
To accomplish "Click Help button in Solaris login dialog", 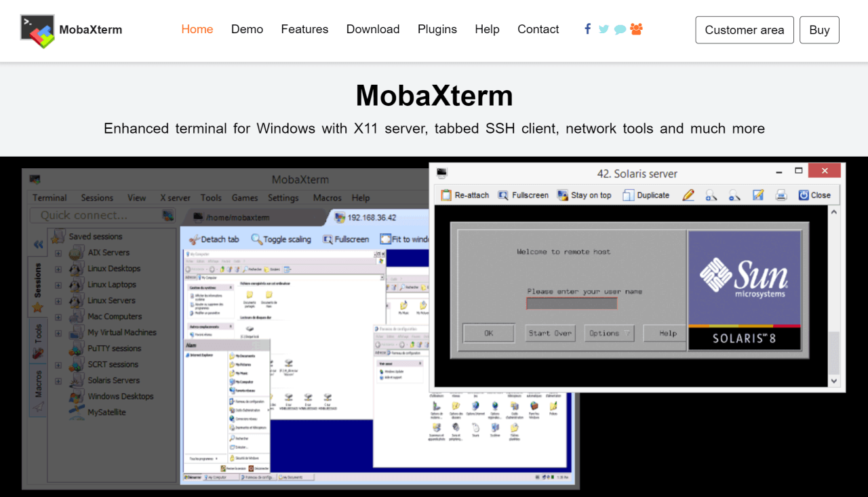I will click(668, 333).
